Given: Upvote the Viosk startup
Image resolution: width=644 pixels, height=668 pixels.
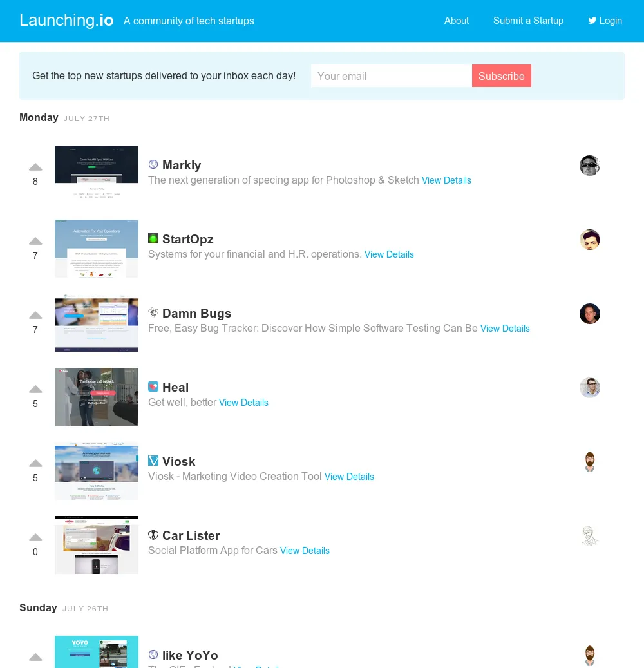Looking at the screenshot, I should click(x=35, y=464).
